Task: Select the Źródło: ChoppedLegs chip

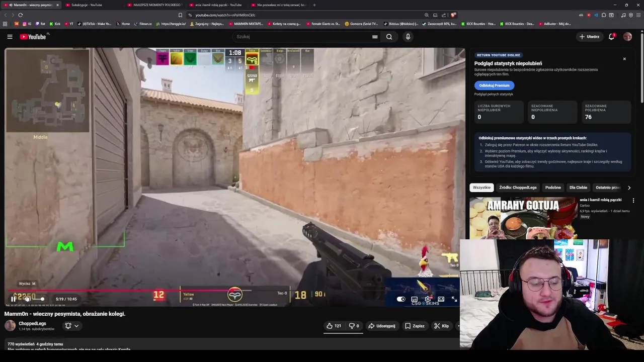Action: click(518, 188)
